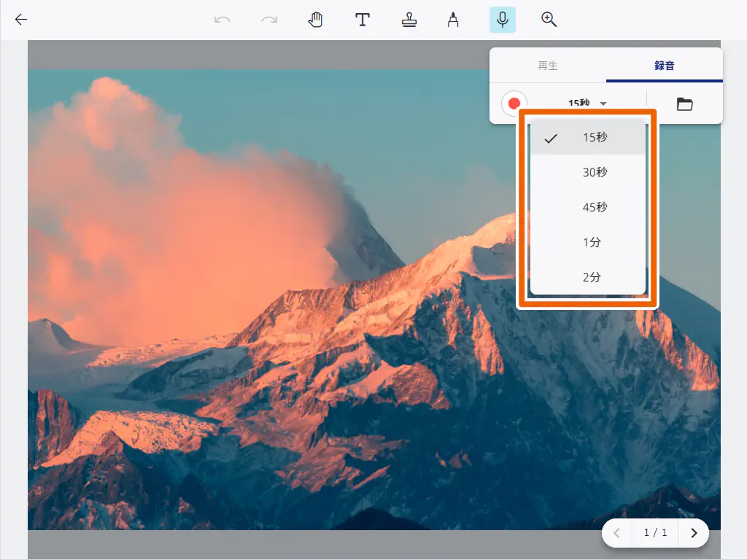Open the recordings folder icon

(x=684, y=104)
